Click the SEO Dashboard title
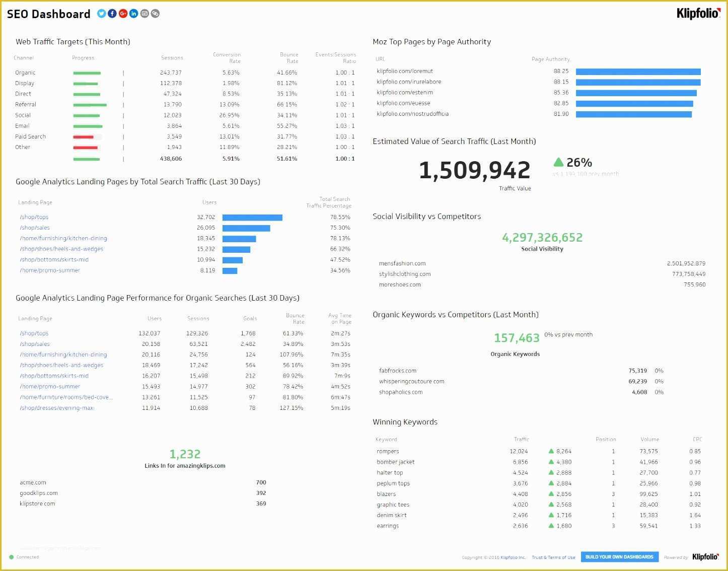This screenshot has height=571, width=728. [48, 14]
